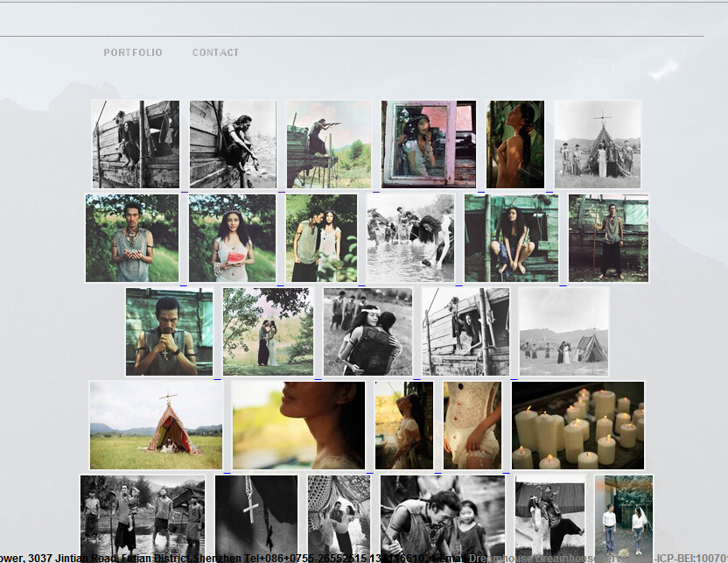Open photo of man with praying hands
Viewport: 728px width, 563px height.
(x=169, y=332)
